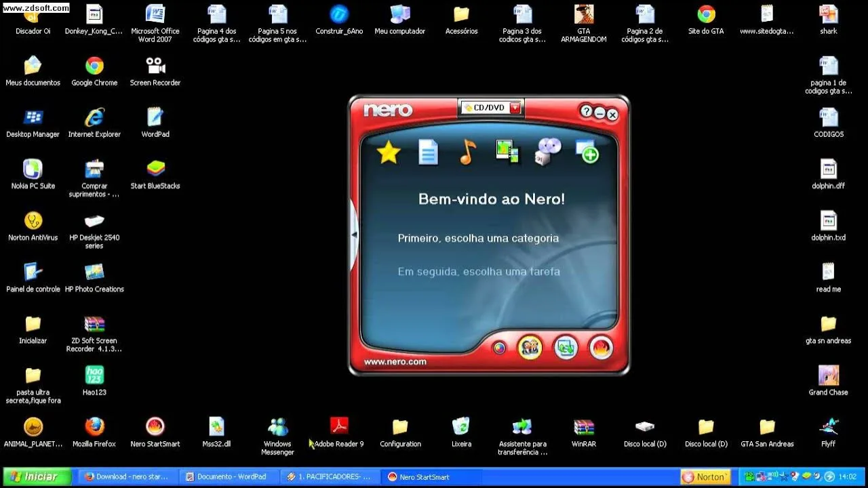Click the Extras category icon with green plus
This screenshot has height=488, width=868.
pyautogui.click(x=587, y=152)
